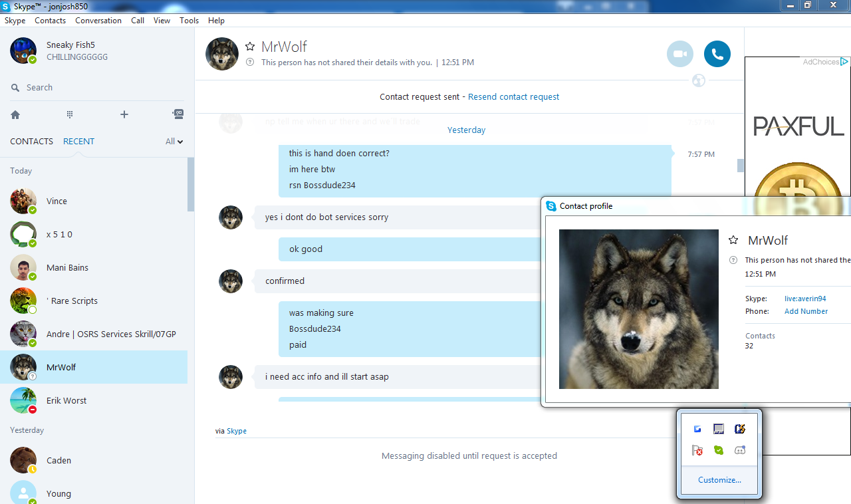
Task: Click message 'i need acc info and ill start asap'
Action: [327, 376]
